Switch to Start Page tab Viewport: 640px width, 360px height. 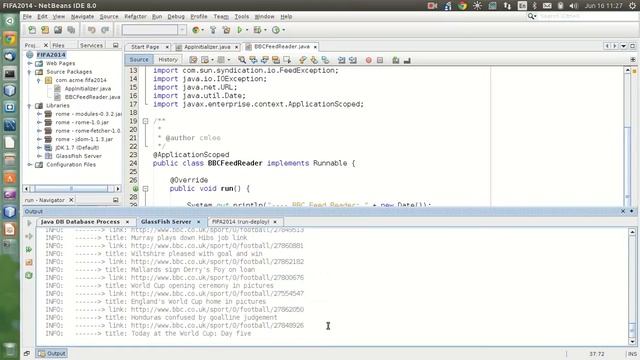pos(145,47)
